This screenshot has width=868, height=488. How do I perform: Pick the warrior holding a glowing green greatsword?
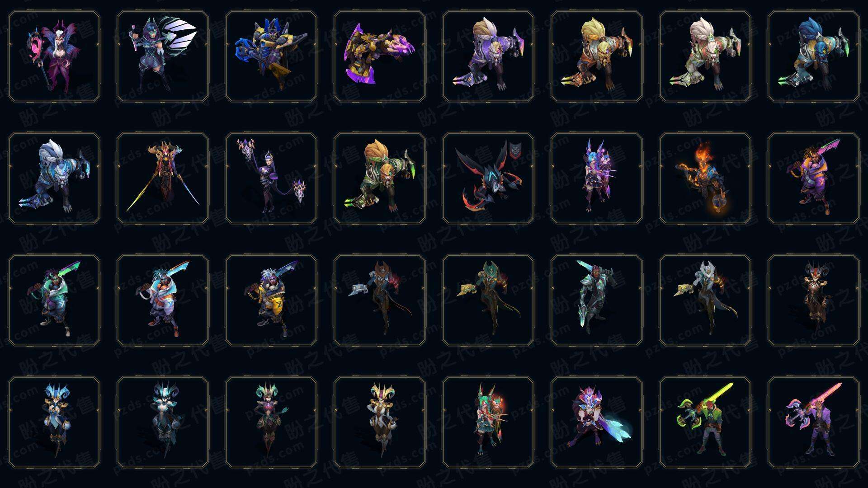click(705, 422)
